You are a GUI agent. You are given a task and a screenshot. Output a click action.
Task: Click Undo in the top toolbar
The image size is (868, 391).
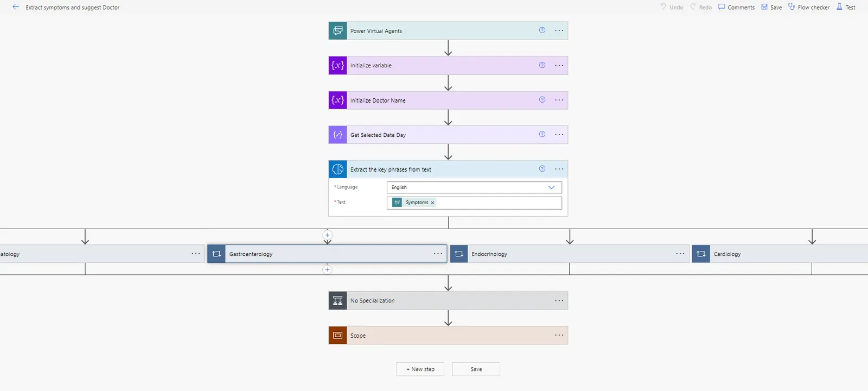[x=672, y=8]
